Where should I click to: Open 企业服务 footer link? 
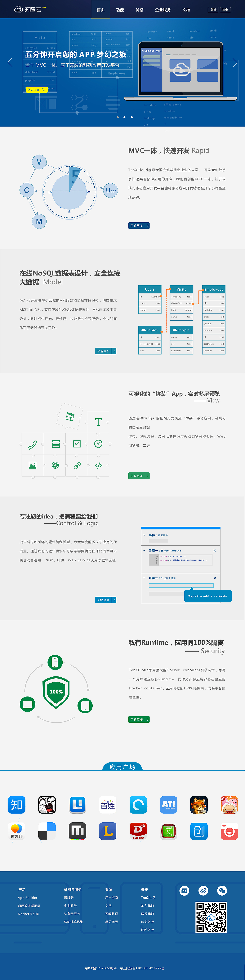(70, 906)
